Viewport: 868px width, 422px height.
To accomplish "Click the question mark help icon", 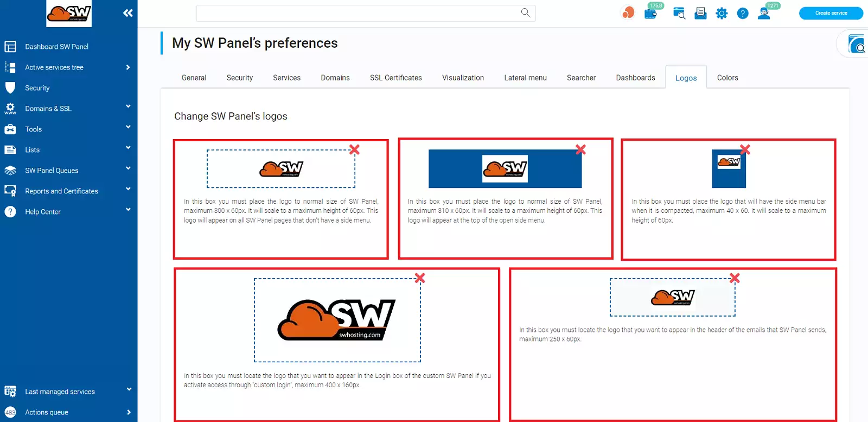I will 743,14.
